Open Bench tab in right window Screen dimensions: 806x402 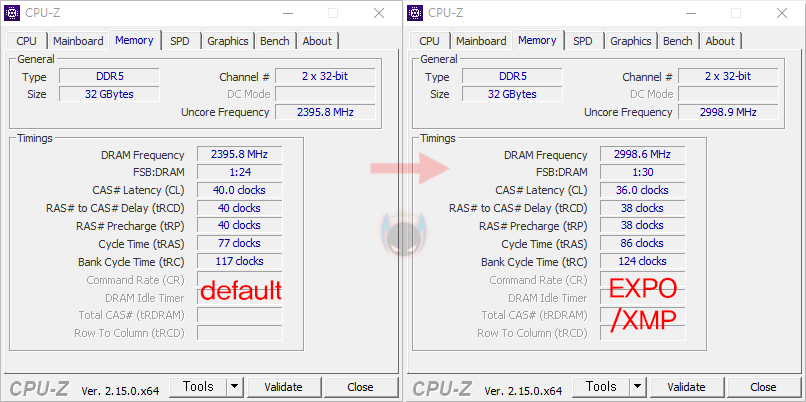(677, 41)
